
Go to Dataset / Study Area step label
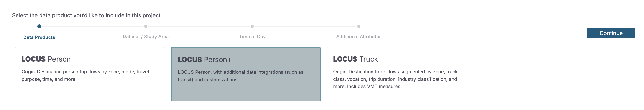pos(146,37)
